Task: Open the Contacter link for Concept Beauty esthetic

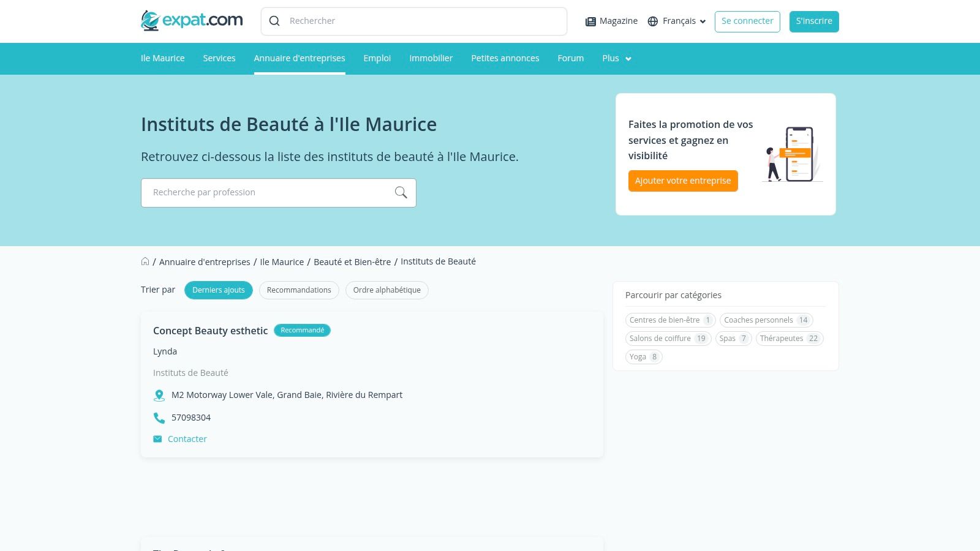Action: [x=187, y=438]
